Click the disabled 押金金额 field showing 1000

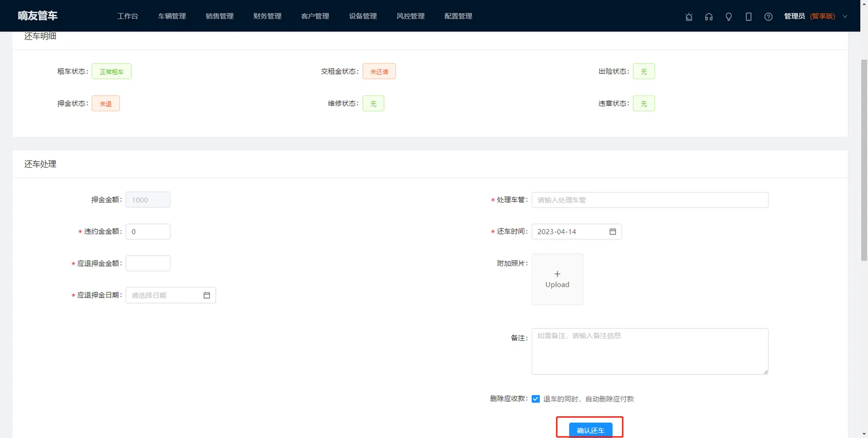pos(148,200)
